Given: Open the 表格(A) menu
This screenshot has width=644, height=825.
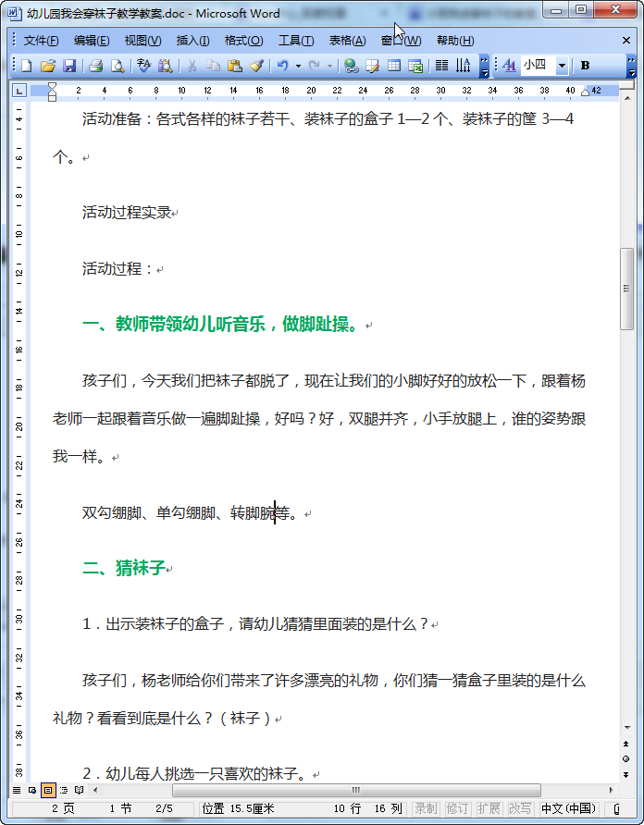Looking at the screenshot, I should (x=347, y=41).
